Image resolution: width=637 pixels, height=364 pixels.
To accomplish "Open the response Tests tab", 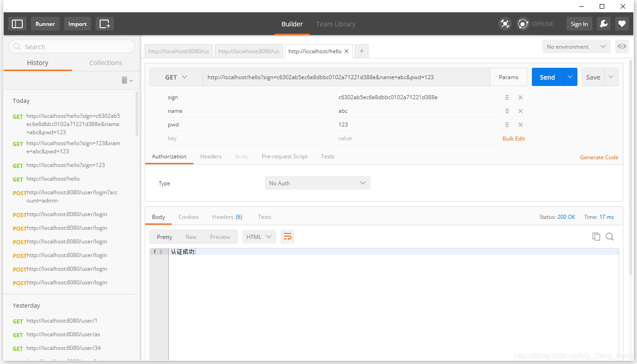I will pyautogui.click(x=264, y=217).
